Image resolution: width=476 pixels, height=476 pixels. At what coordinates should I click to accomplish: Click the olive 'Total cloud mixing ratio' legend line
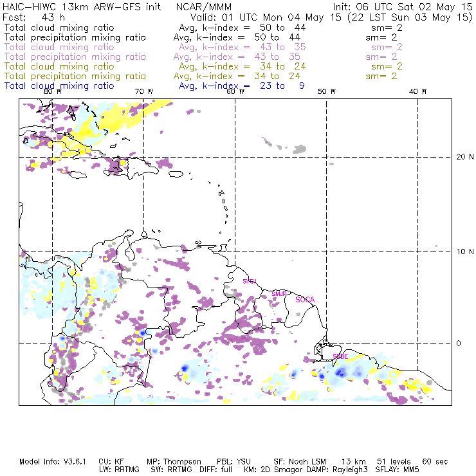click(x=203, y=66)
